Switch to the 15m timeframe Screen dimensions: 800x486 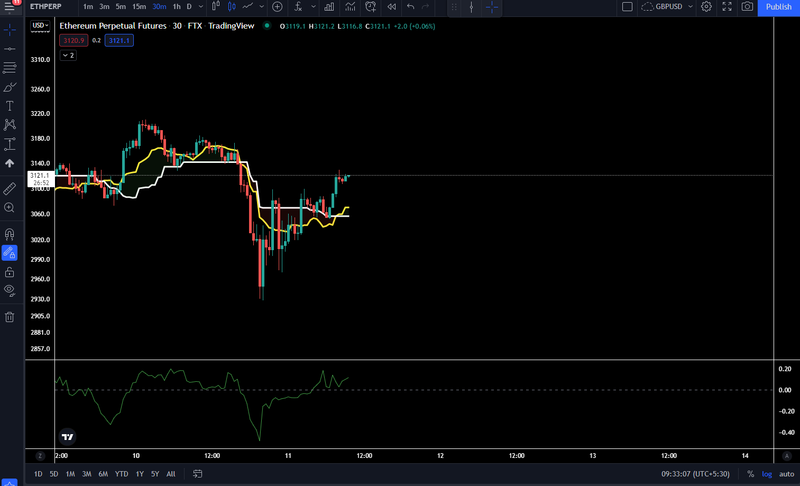coord(139,7)
